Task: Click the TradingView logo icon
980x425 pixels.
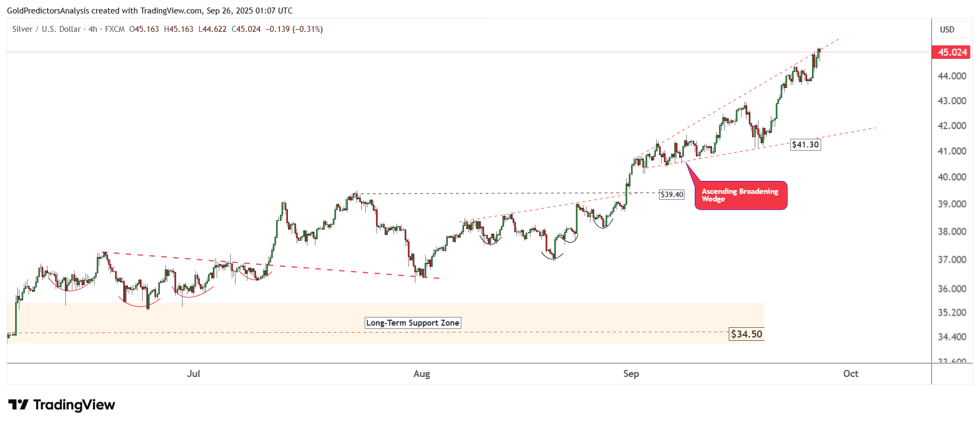Action: pyautogui.click(x=18, y=404)
